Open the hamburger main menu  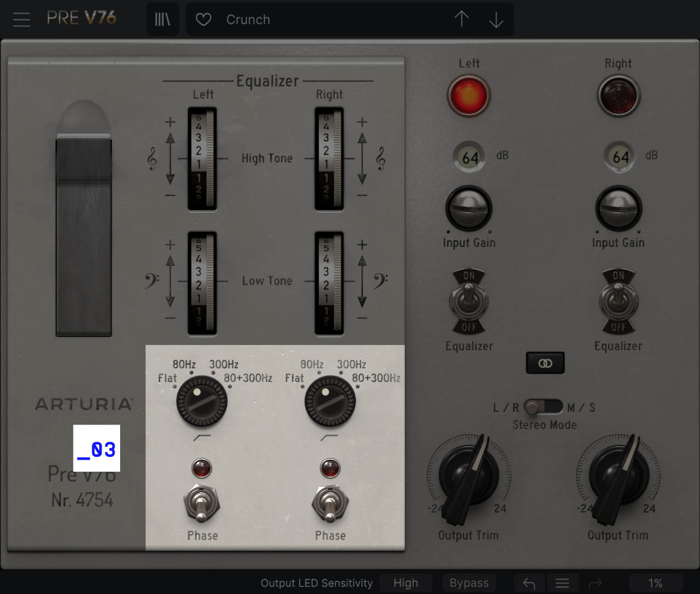(x=21, y=20)
